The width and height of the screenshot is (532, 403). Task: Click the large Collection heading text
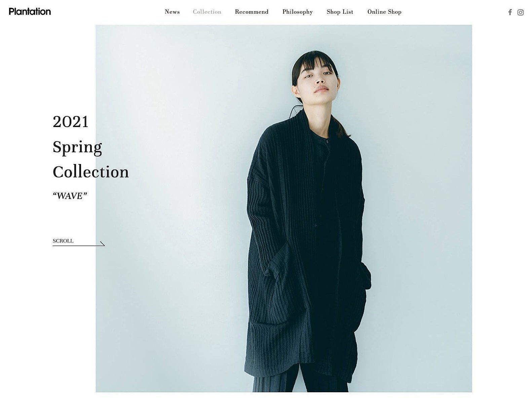(x=91, y=172)
